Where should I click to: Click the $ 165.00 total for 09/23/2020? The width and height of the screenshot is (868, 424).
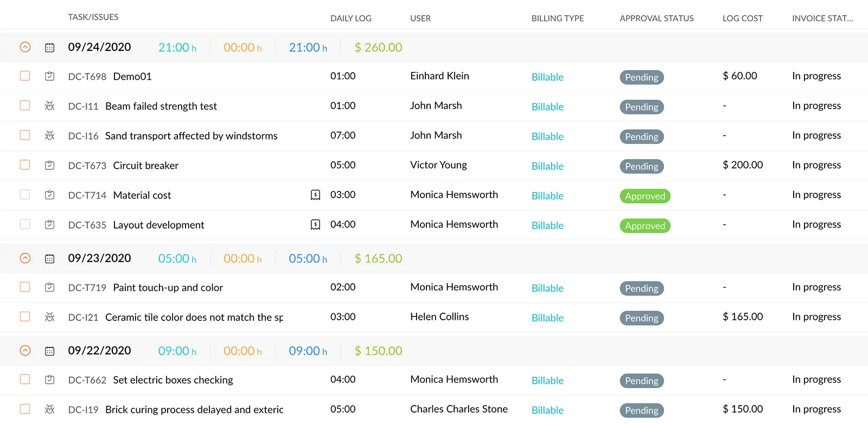[378, 258]
